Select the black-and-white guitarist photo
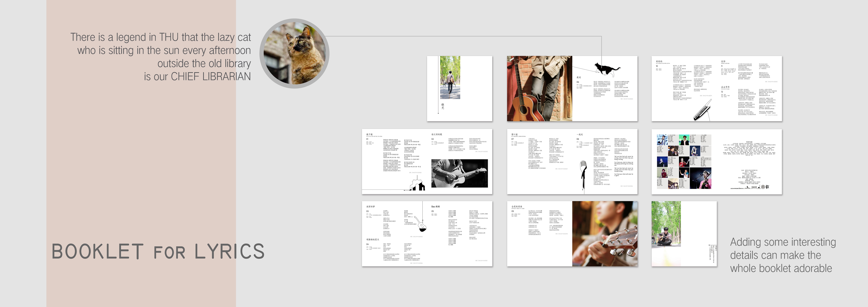The height and width of the screenshot is (307, 868). 459,173
